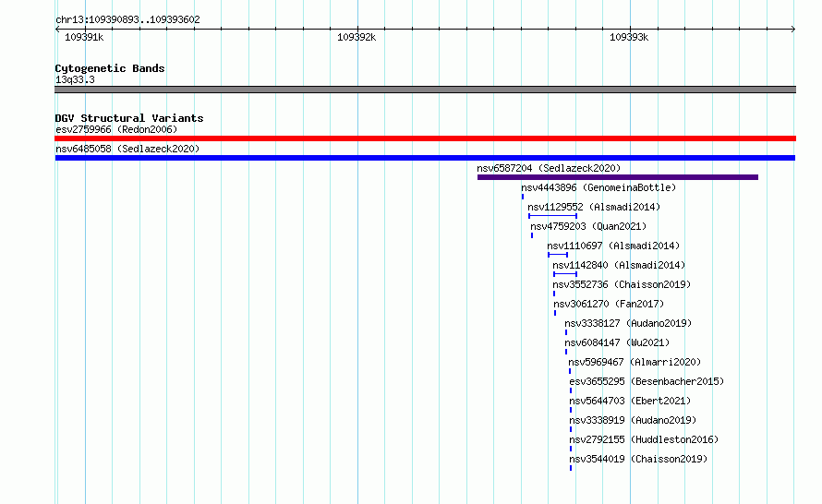822x504 pixels.
Task: Click the 13q33.3 band label
Action: pyautogui.click(x=75, y=79)
